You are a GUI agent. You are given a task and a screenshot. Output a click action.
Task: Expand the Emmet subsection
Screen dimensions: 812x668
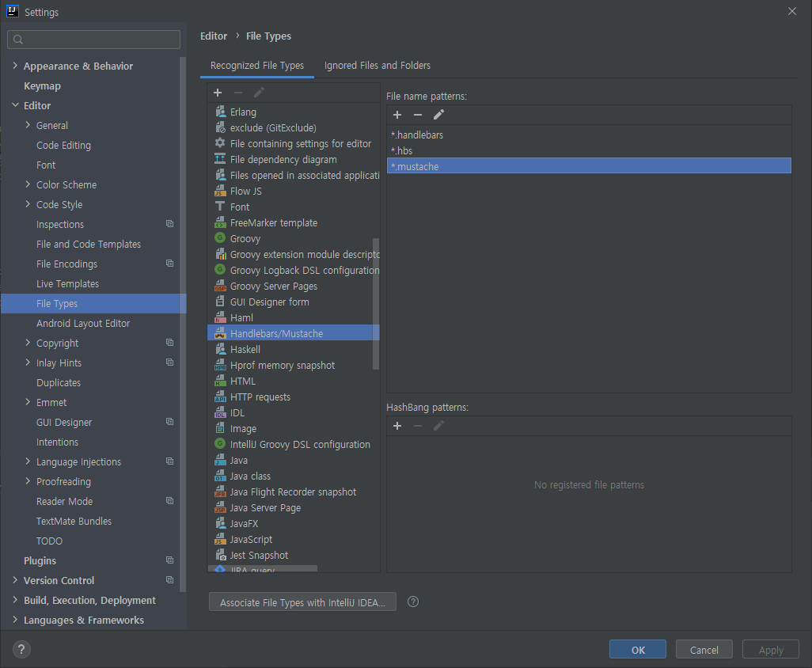pyautogui.click(x=28, y=402)
